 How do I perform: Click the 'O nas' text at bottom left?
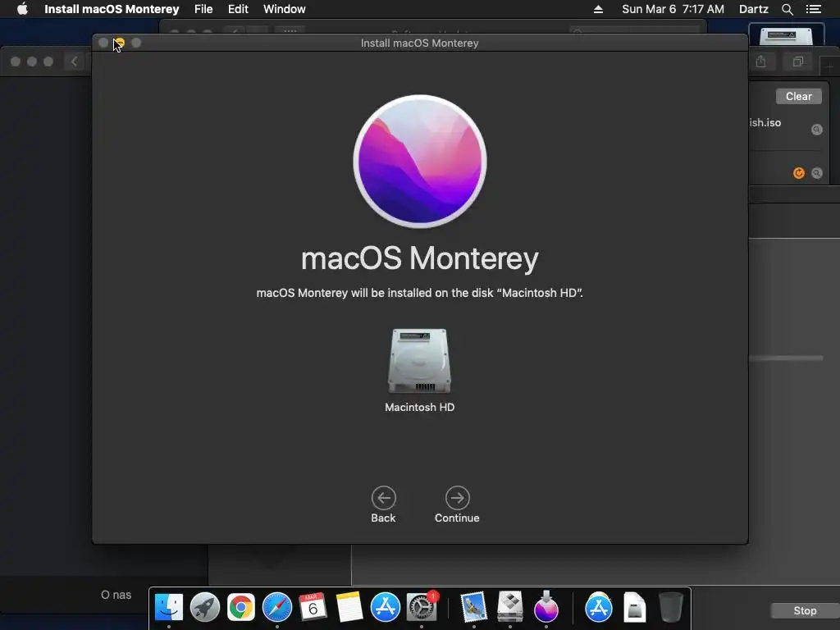(116, 595)
